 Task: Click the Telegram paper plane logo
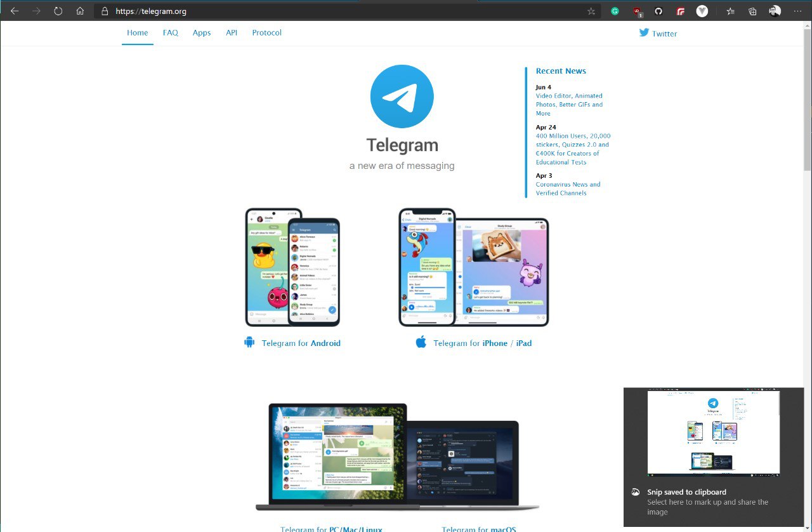point(402,96)
